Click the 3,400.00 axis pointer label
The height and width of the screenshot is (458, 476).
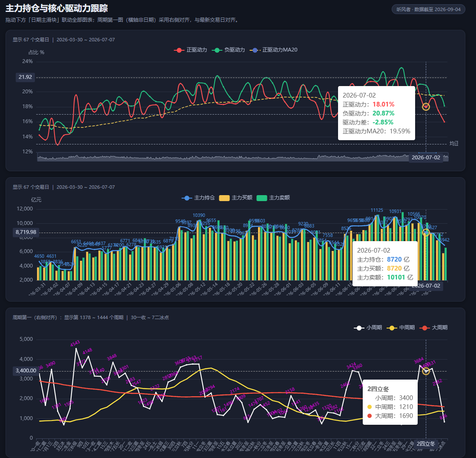pyautogui.click(x=26, y=371)
